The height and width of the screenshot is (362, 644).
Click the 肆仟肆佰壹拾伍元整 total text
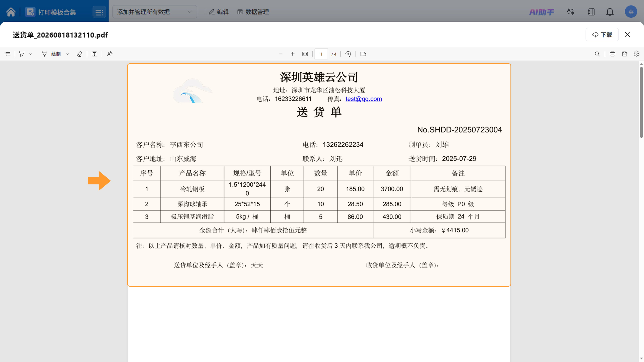(x=279, y=230)
